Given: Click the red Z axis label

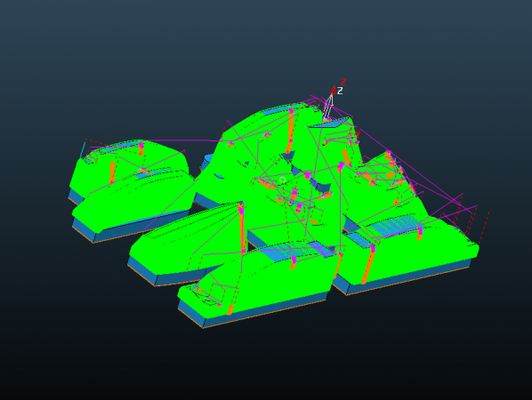Looking at the screenshot, I should [x=343, y=82].
